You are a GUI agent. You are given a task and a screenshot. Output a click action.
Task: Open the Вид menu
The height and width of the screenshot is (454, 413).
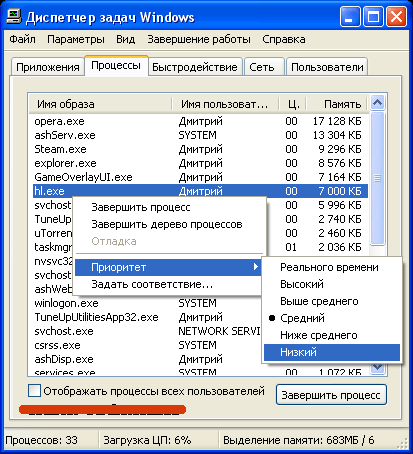coord(126,39)
